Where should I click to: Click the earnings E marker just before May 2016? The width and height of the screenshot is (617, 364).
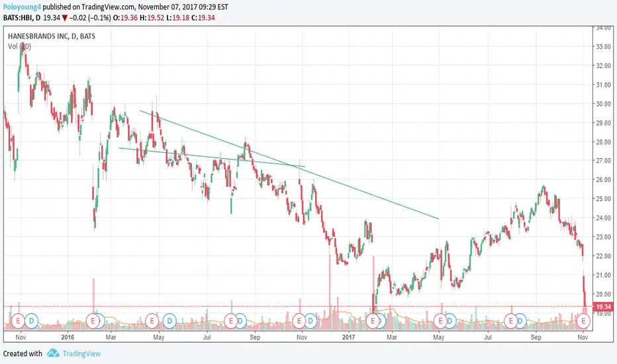click(x=152, y=321)
